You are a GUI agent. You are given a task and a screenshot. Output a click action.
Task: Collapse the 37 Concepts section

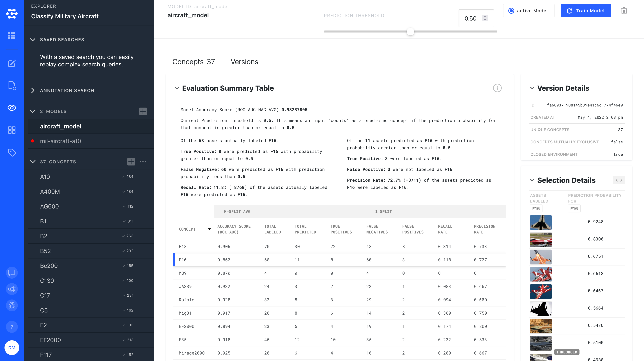(x=33, y=162)
